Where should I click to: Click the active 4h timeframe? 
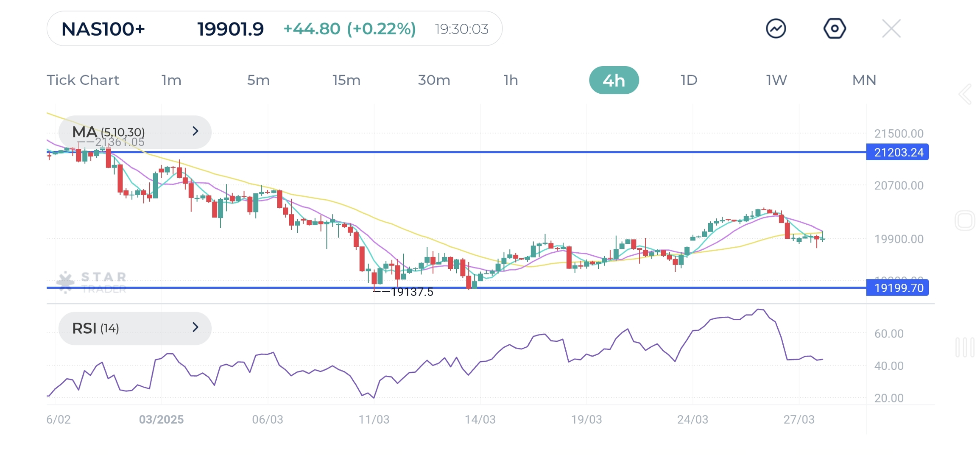pos(613,80)
